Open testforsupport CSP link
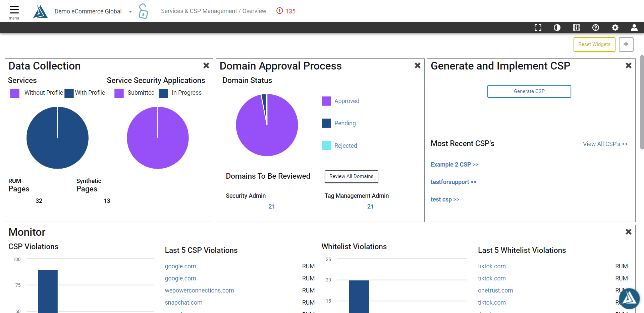Image resolution: width=644 pixels, height=313 pixels. (x=453, y=182)
